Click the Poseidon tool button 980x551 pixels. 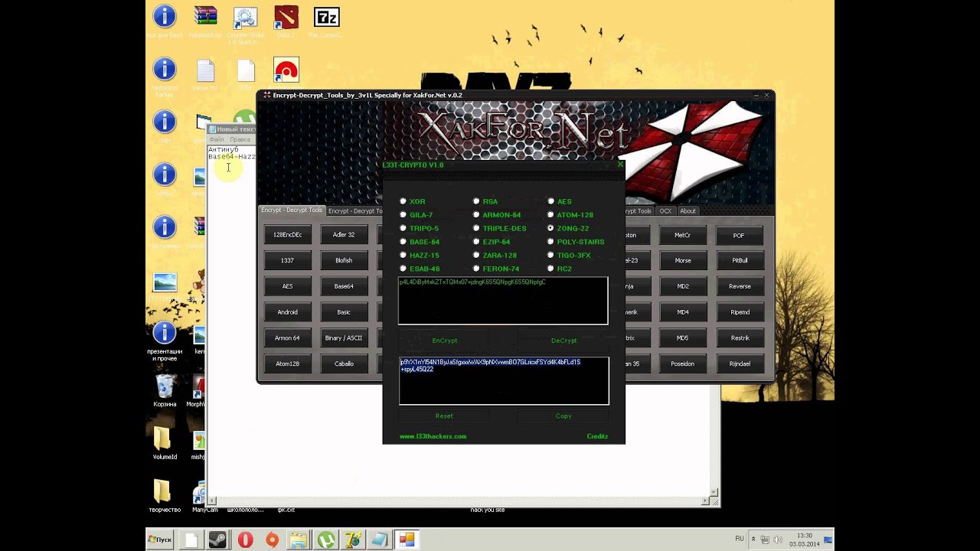(683, 364)
